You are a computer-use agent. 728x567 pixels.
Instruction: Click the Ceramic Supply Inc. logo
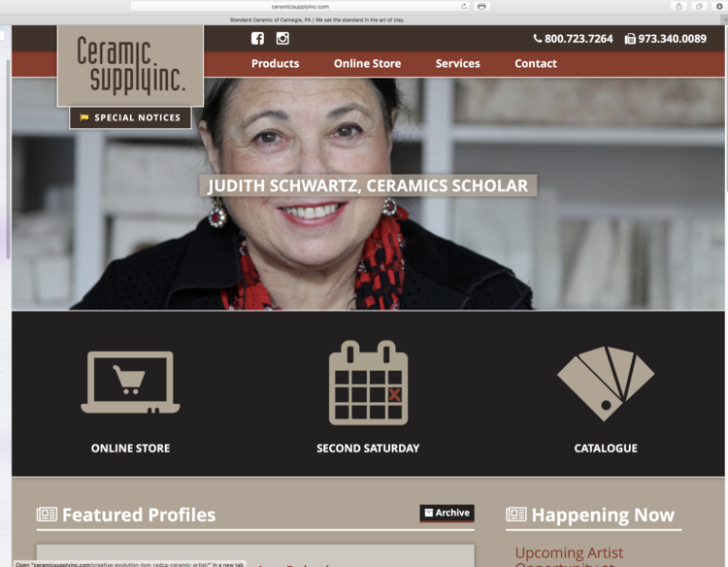coord(130,65)
